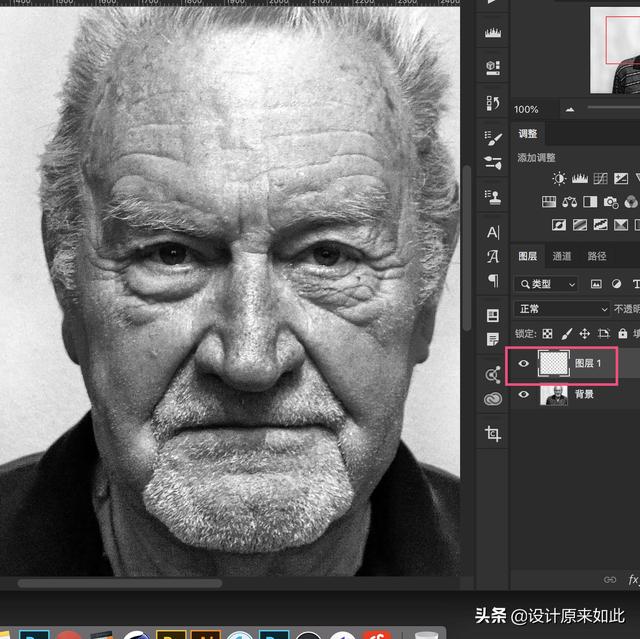The image size is (640, 639).
Task: Add a Threshold adjustment layer
Action: coord(600,224)
